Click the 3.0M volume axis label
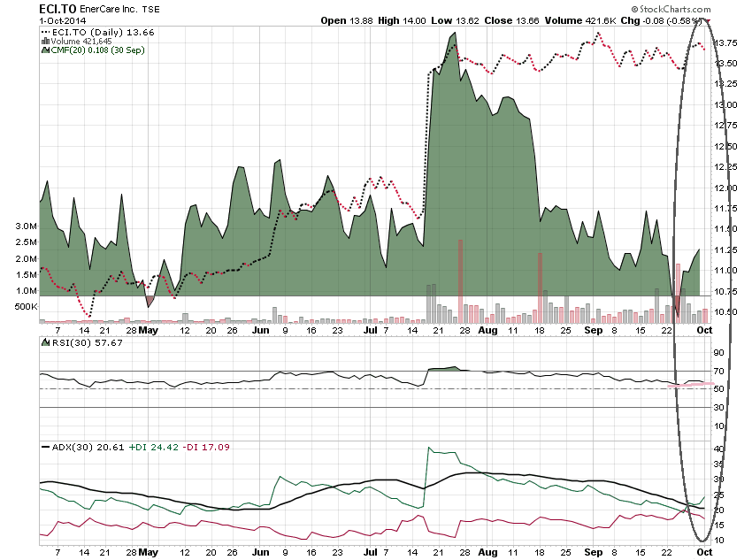752x560 pixels. [x=27, y=226]
